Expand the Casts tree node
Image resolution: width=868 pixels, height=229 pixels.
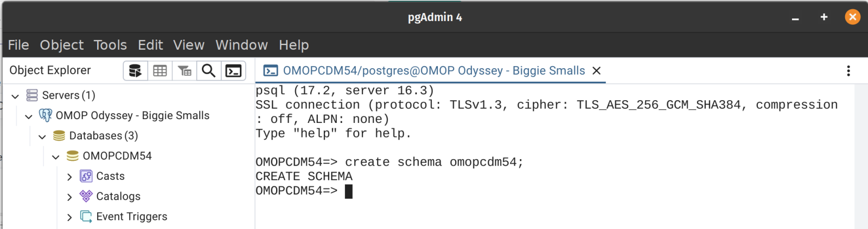(x=69, y=176)
